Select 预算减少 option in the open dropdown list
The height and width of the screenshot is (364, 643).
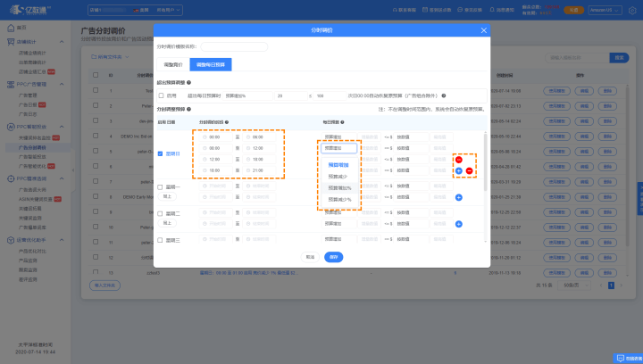click(x=338, y=177)
